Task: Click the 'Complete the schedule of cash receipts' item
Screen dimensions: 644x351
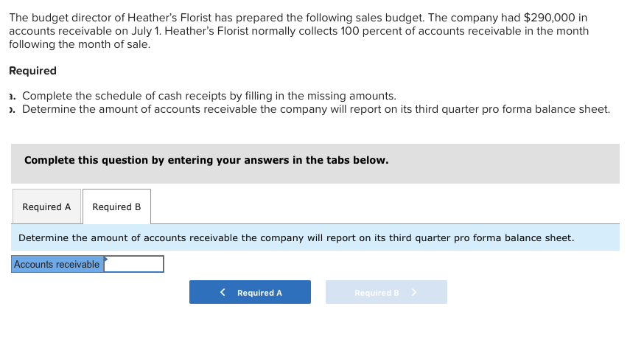Action: click(209, 96)
